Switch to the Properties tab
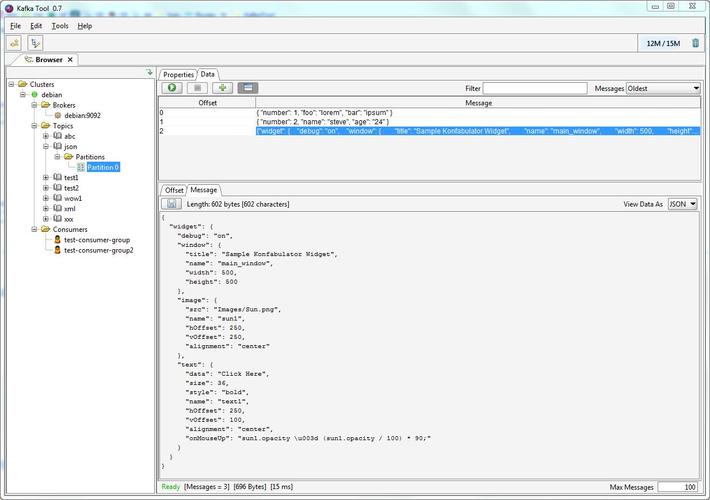710x500 pixels. point(178,74)
